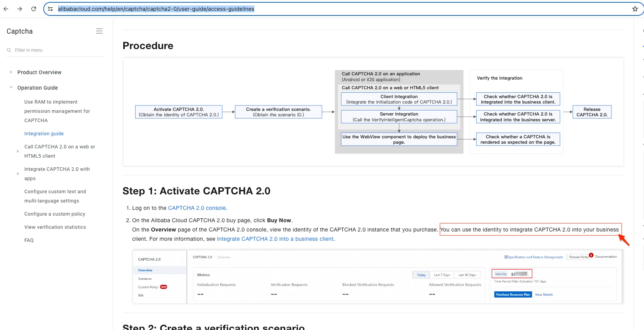This screenshot has width=644, height=330.
Task: Open the CAPTCHA 2.0 console link
Action: point(197,208)
